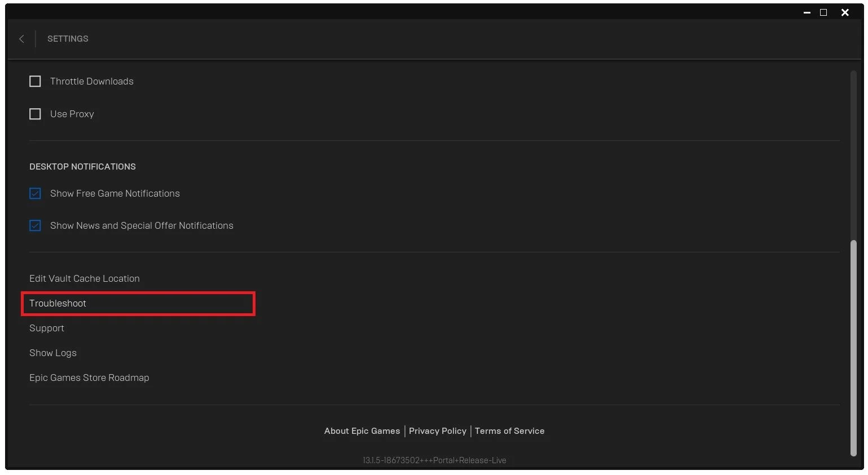
Task: Disable Show News and Special Offer Notifications
Action: 35,225
